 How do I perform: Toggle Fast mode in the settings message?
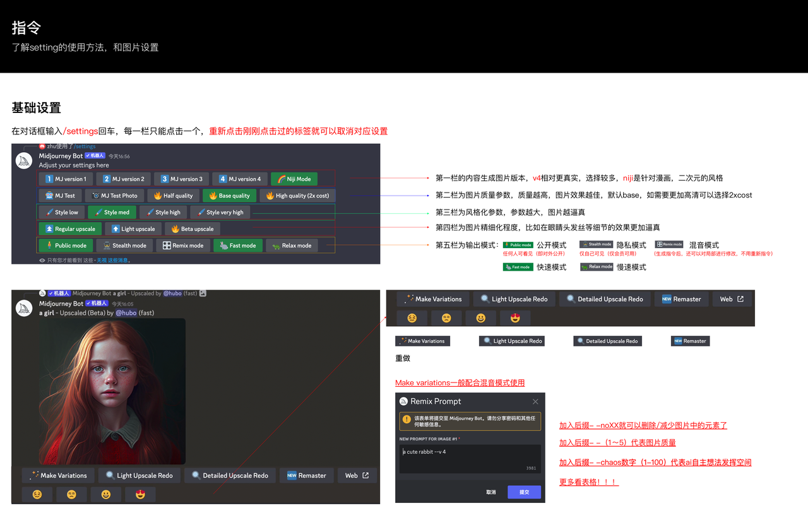(x=237, y=245)
